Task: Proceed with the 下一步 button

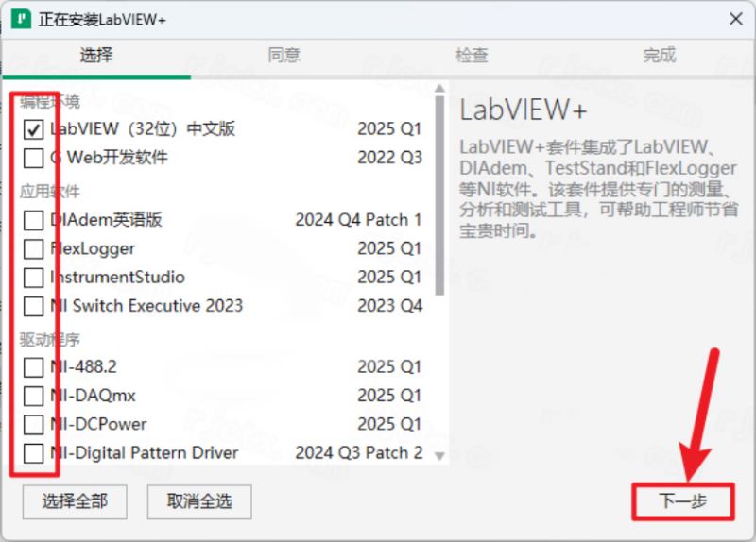Action: click(682, 502)
